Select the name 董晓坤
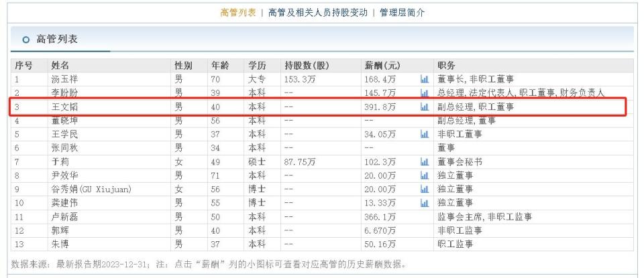 (x=64, y=121)
